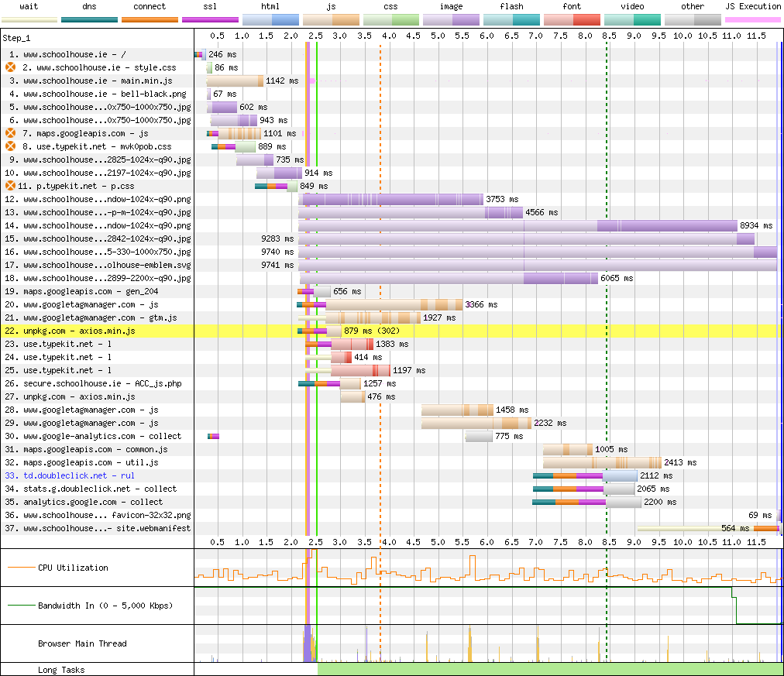The width and height of the screenshot is (784, 676).
Task: Click the ssl legend color bar
Action: click(x=210, y=20)
